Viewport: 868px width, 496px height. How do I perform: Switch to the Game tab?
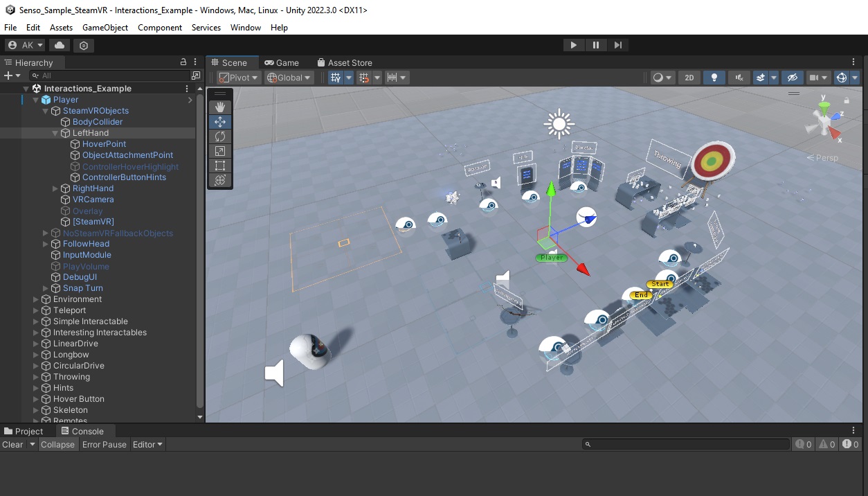click(x=282, y=62)
